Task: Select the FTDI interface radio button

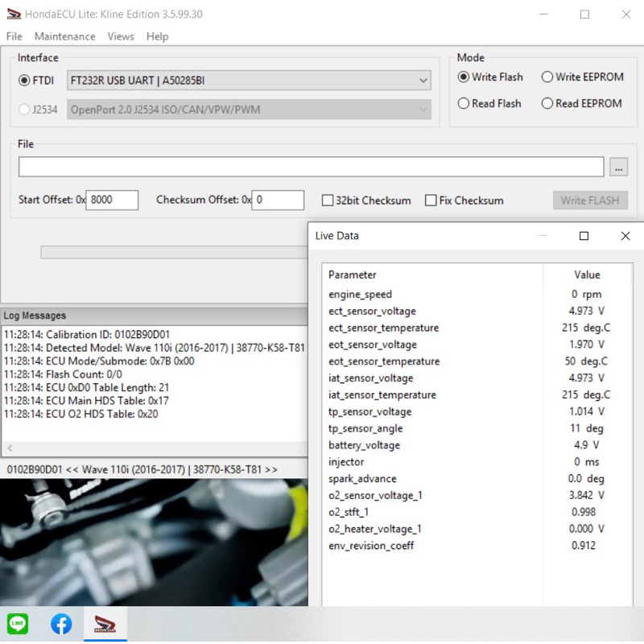Action: coord(24,80)
